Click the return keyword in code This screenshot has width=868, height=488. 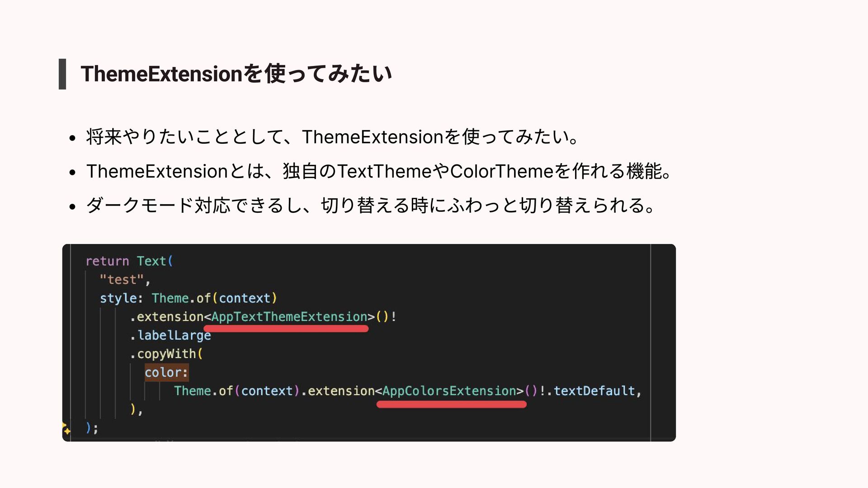click(x=107, y=261)
